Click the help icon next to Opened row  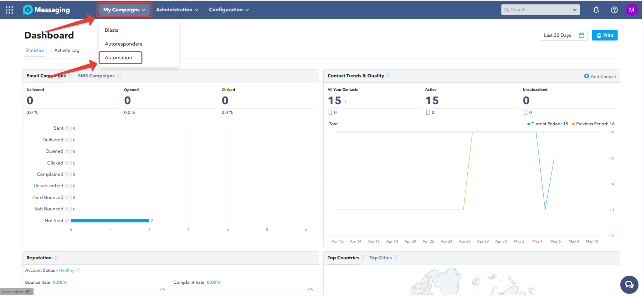[67, 151]
